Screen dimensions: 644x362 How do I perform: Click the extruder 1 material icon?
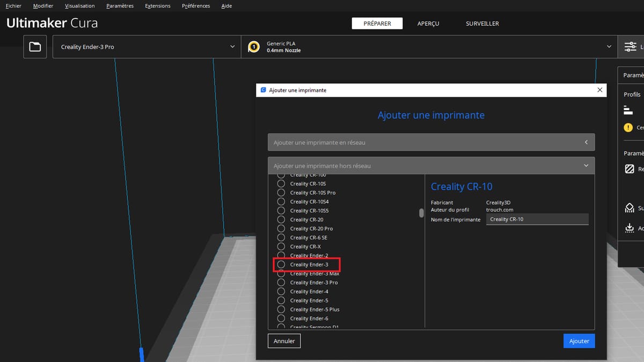[254, 47]
